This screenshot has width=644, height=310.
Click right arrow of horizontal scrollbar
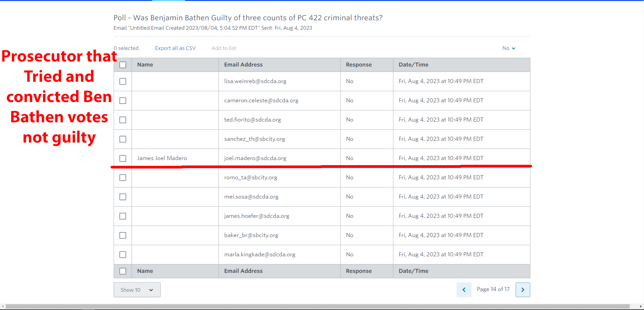(x=641, y=307)
